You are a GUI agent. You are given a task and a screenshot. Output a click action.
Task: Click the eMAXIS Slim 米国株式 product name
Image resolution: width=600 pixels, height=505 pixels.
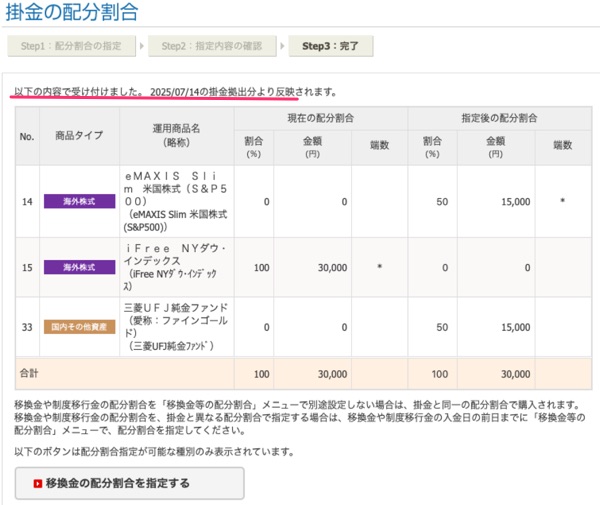[x=176, y=201]
